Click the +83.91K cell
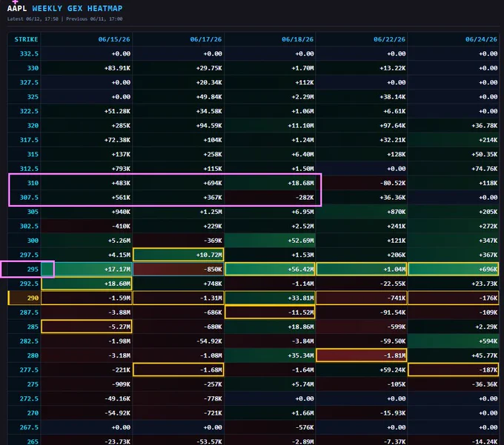 click(x=87, y=68)
